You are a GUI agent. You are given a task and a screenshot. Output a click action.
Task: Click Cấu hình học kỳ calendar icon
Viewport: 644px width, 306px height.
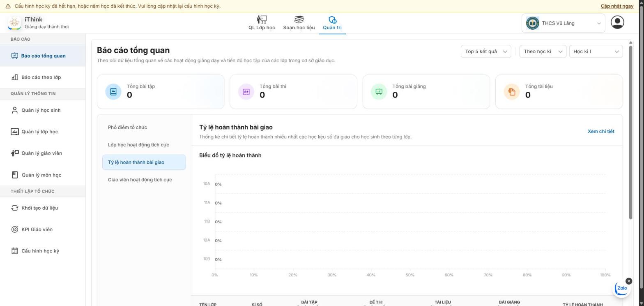[15, 251]
